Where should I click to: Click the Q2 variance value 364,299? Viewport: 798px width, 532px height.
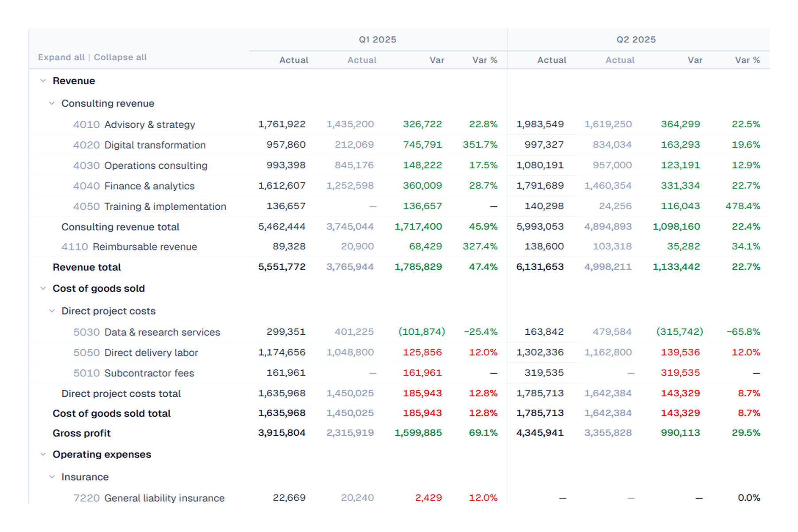(x=680, y=124)
